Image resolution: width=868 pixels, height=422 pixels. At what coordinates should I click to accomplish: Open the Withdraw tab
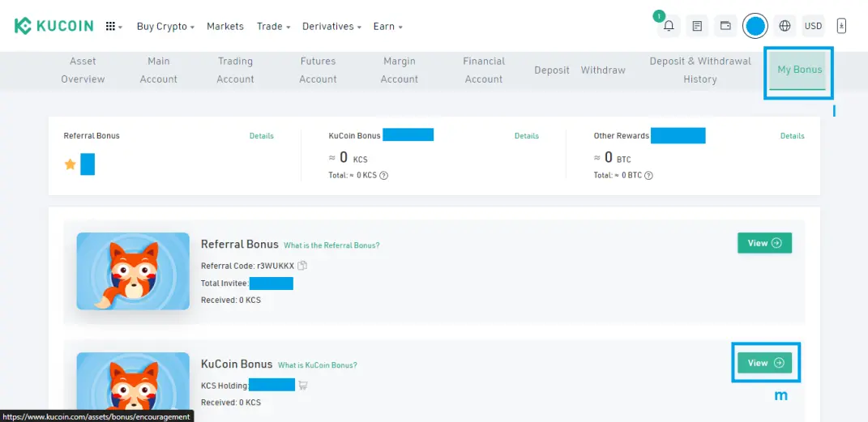tap(604, 70)
